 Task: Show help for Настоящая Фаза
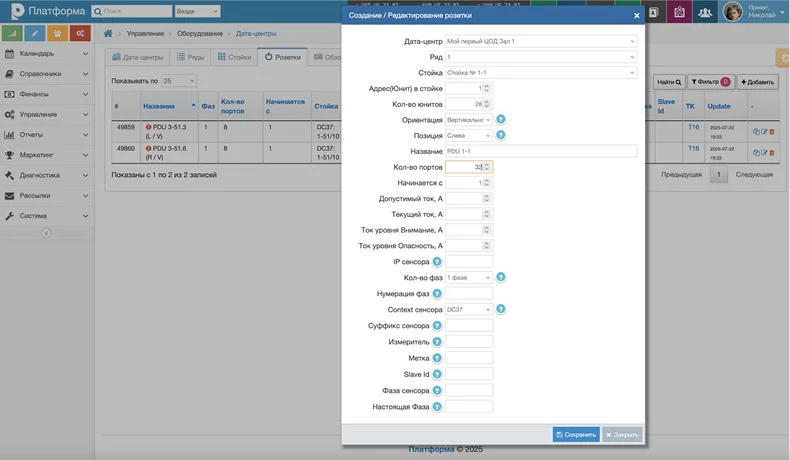click(437, 406)
